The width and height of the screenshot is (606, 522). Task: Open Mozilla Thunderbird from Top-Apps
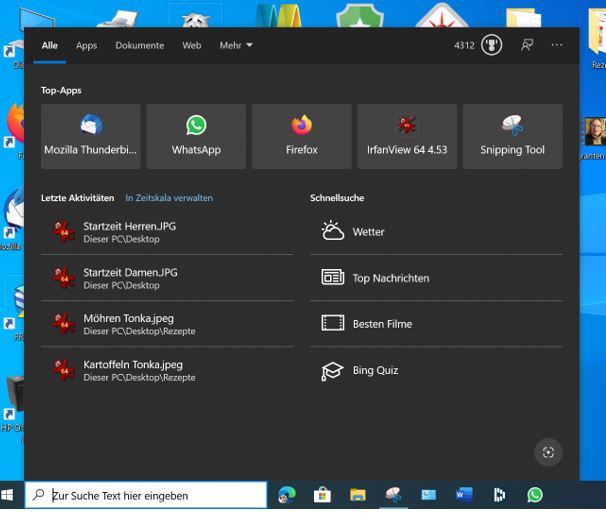click(91, 136)
